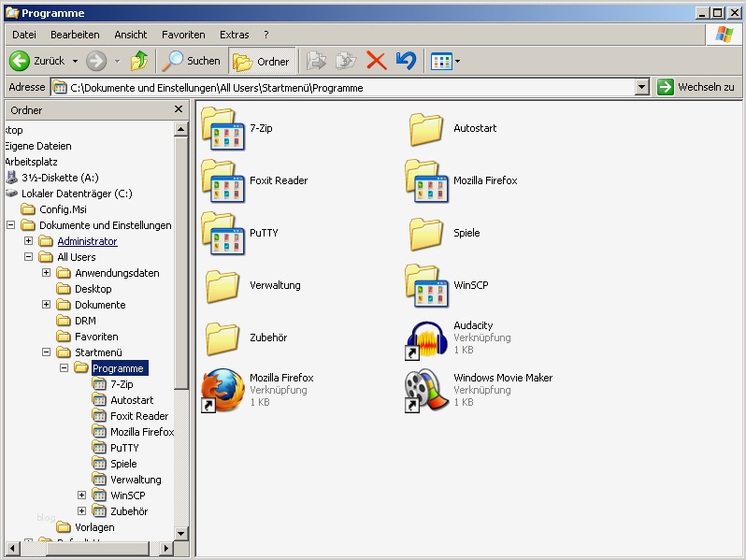
Task: Select the DRM folder in tree
Action: (85, 321)
